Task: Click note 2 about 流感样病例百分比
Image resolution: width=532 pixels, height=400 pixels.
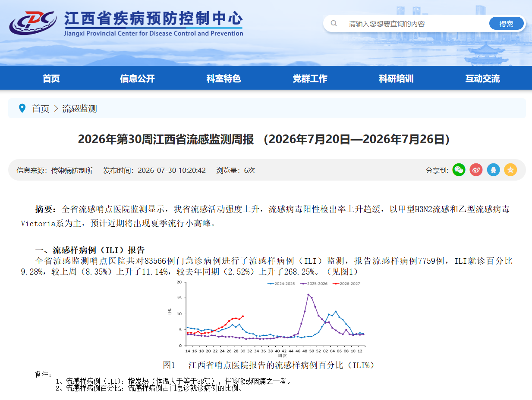Action: 149,388
